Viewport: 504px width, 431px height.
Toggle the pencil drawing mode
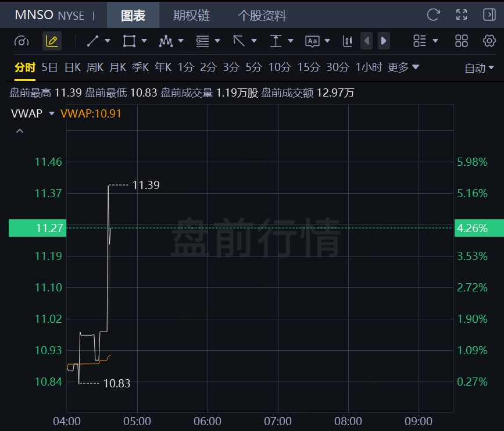[x=52, y=41]
